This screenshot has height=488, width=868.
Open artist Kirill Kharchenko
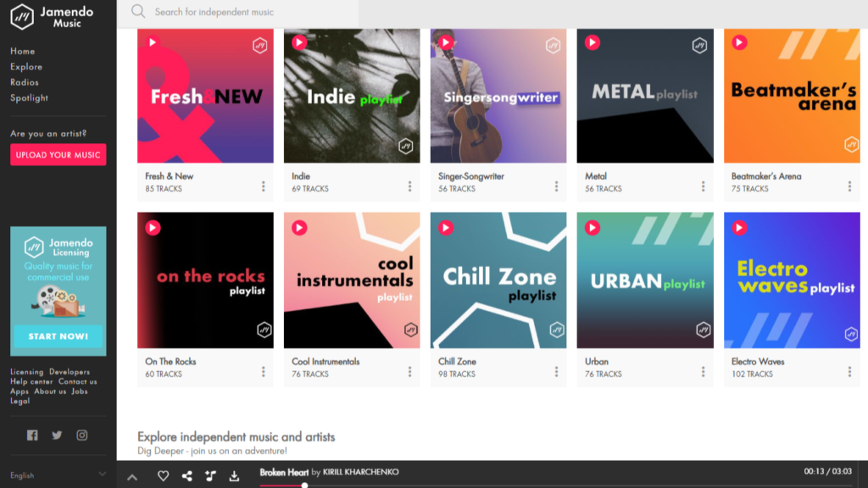coord(360,472)
